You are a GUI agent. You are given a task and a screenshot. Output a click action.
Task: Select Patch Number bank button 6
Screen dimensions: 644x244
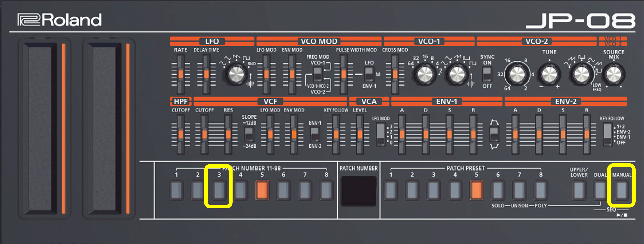[283, 190]
